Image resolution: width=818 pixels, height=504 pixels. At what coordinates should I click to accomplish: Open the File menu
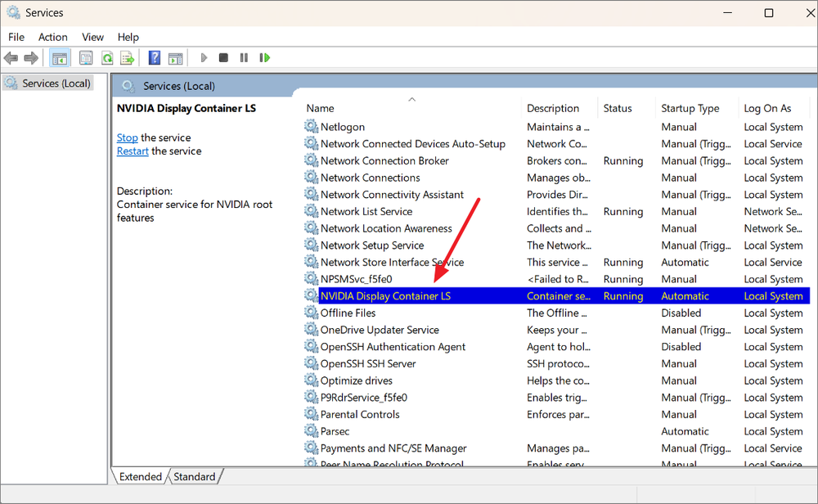pyautogui.click(x=16, y=37)
